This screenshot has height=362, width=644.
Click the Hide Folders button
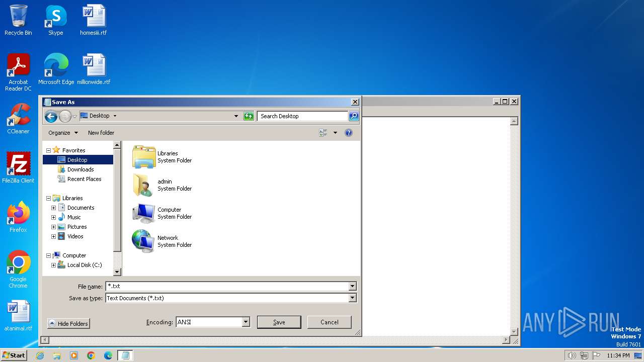[x=68, y=323]
